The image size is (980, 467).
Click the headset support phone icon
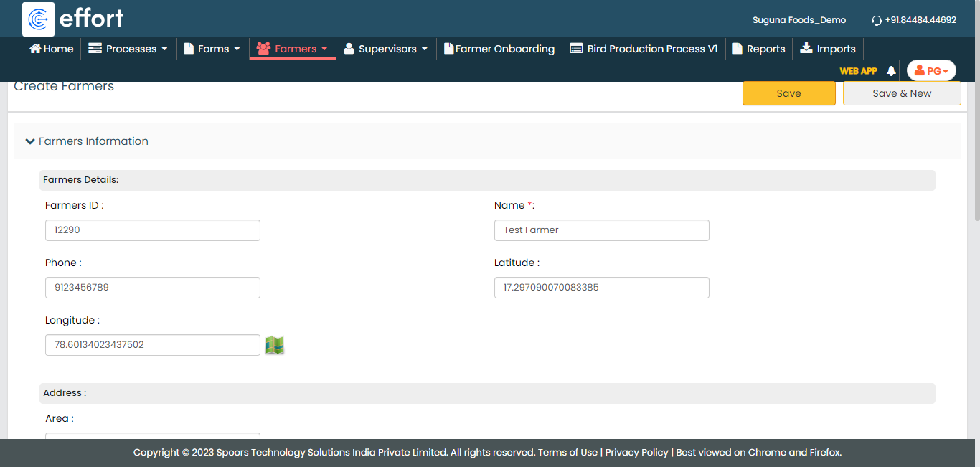[x=876, y=21]
